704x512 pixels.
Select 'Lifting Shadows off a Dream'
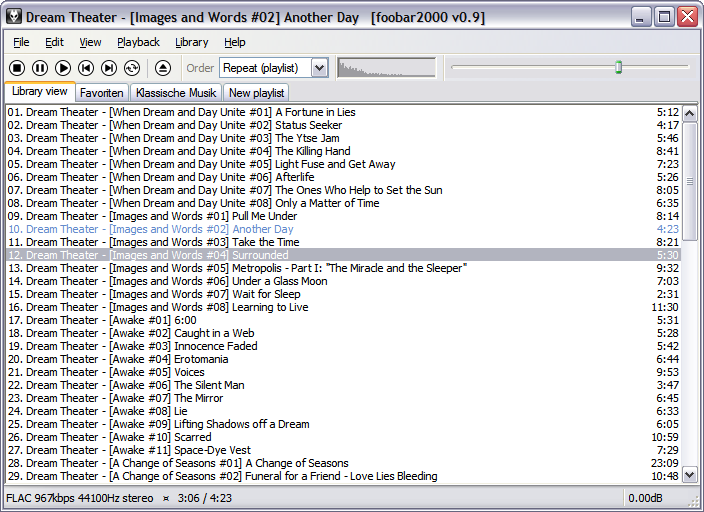point(343,424)
